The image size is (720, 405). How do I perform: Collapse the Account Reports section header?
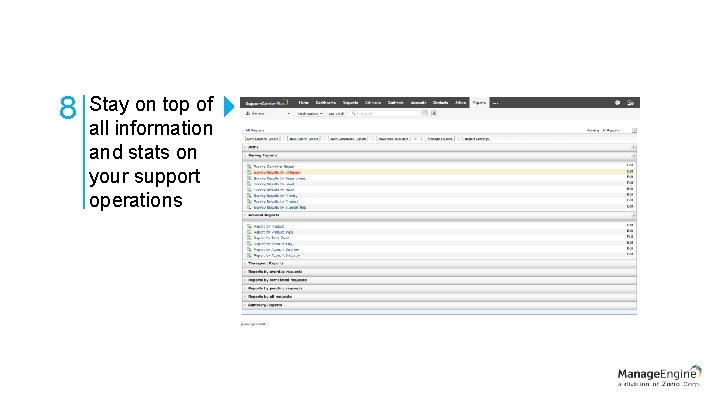click(x=439, y=215)
